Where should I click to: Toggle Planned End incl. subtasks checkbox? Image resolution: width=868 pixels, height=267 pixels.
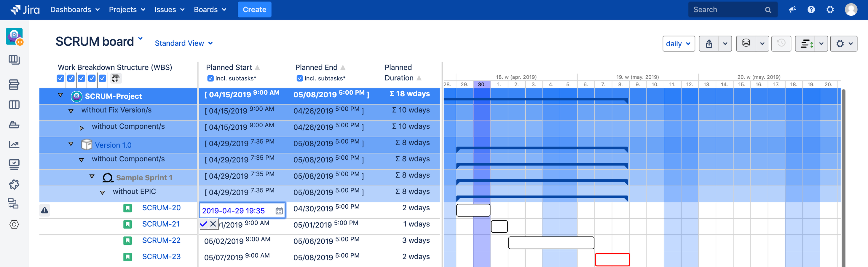[299, 78]
